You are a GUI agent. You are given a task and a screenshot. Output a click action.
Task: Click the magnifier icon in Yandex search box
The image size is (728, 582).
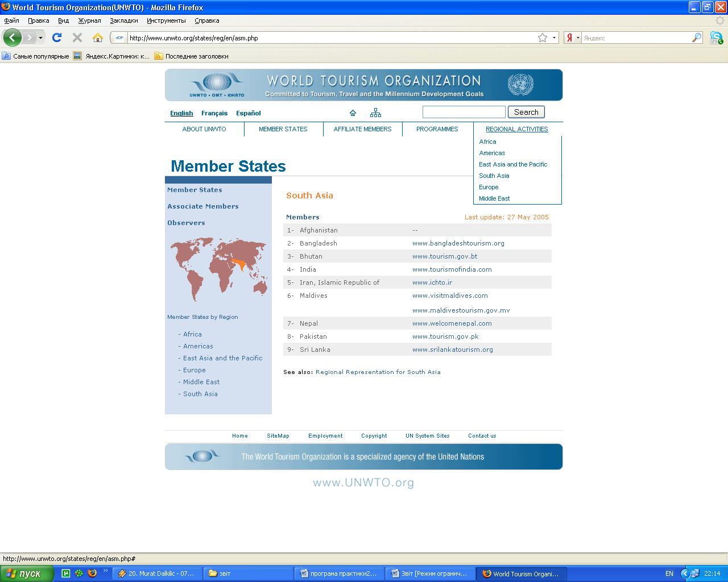pos(697,38)
